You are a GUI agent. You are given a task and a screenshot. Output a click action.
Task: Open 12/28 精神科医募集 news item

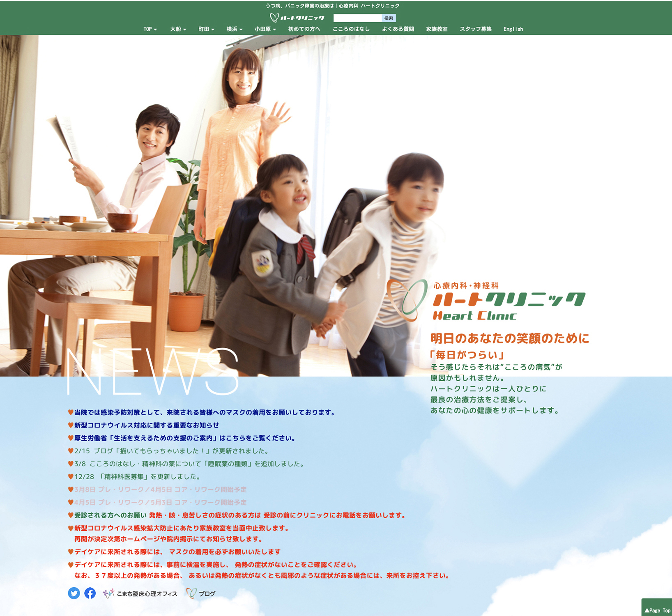(x=137, y=477)
